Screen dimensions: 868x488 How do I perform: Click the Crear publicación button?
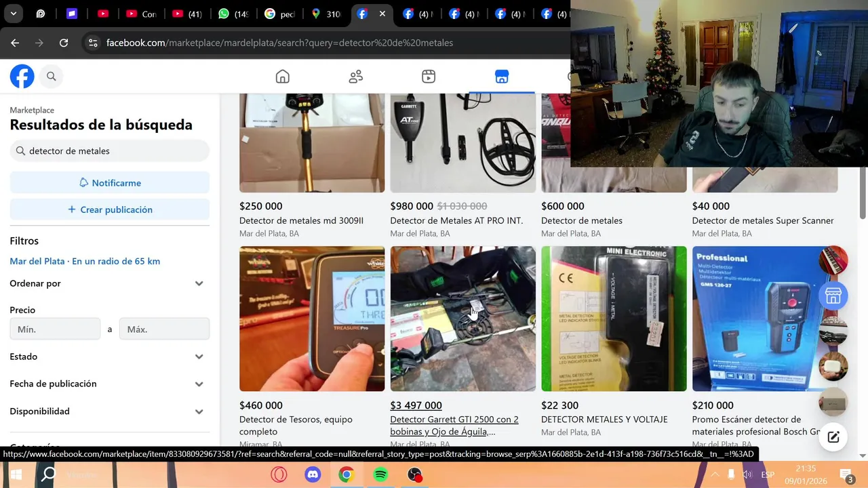109,209
